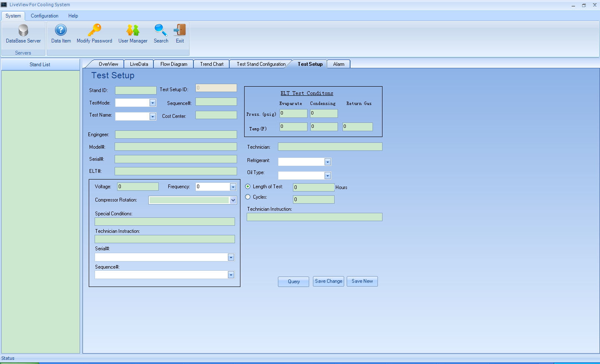Click the Condensing Press. (psig) field
600x364 pixels.
click(324, 113)
